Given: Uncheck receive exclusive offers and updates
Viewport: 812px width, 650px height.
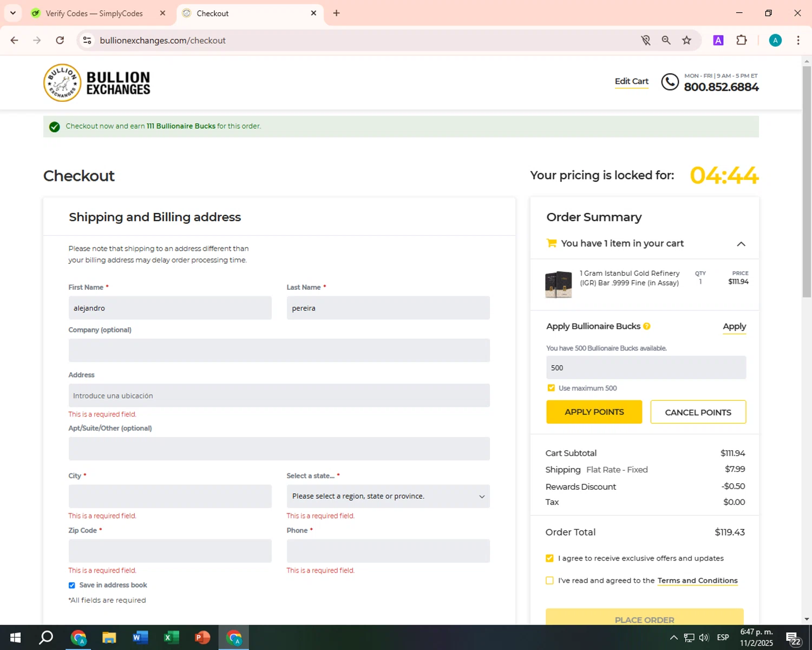Looking at the screenshot, I should tap(549, 558).
